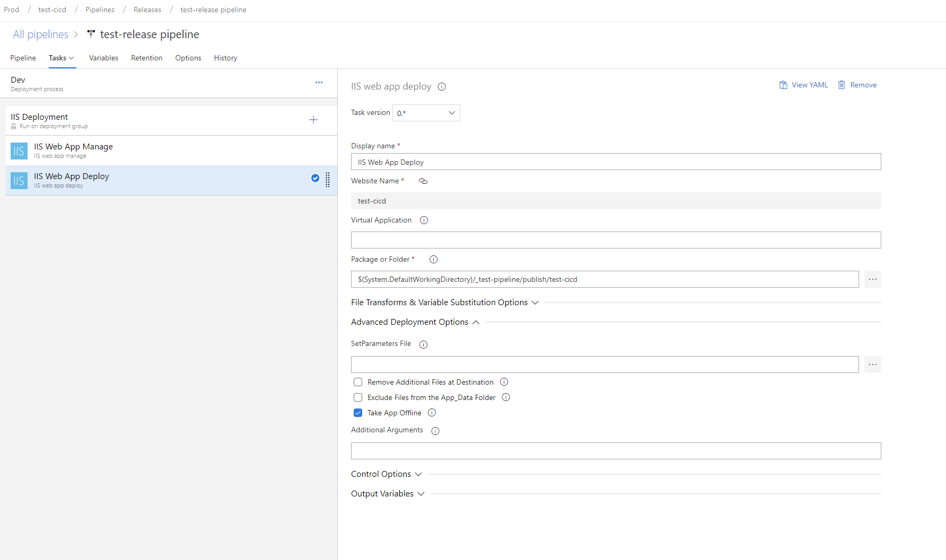This screenshot has height=560, width=946.
Task: Click the deployment group icon under IIS Deployment
Action: pos(14,127)
